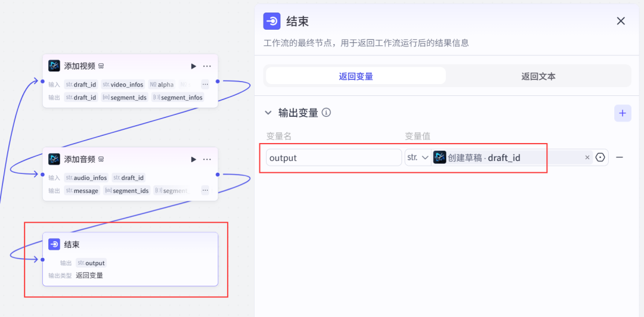Click the 结束 node icon on canvas
The image size is (644, 317).
click(x=54, y=244)
